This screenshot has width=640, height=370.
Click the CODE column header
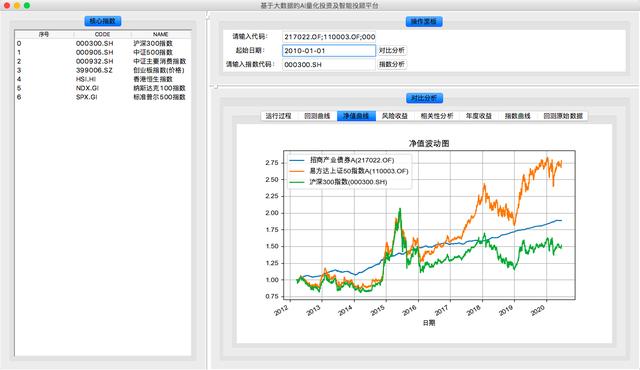pyautogui.click(x=102, y=34)
